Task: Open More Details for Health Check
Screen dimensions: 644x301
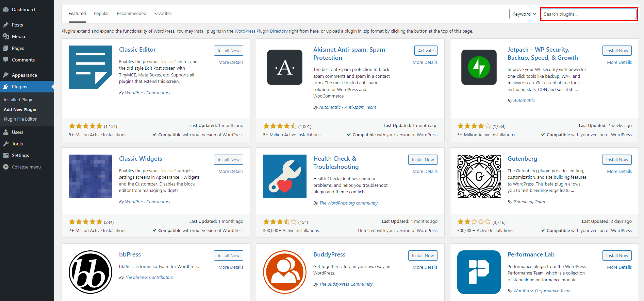Action: point(425,171)
